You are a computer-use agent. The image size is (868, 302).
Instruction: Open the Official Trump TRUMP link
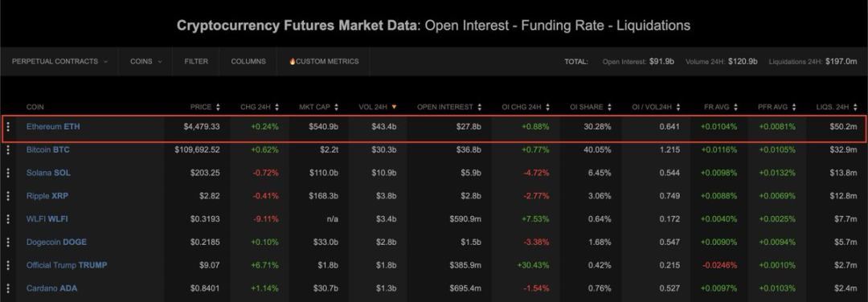(67, 265)
